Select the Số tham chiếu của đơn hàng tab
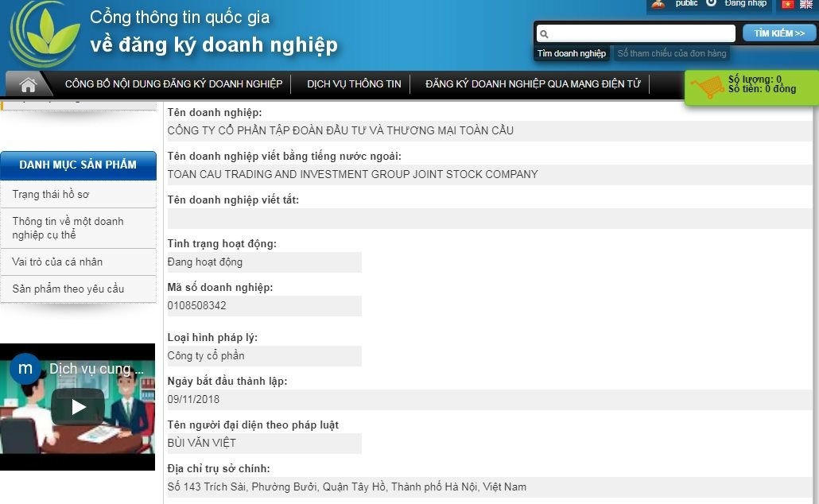Image resolution: width=819 pixels, height=504 pixels. pyautogui.click(x=672, y=53)
